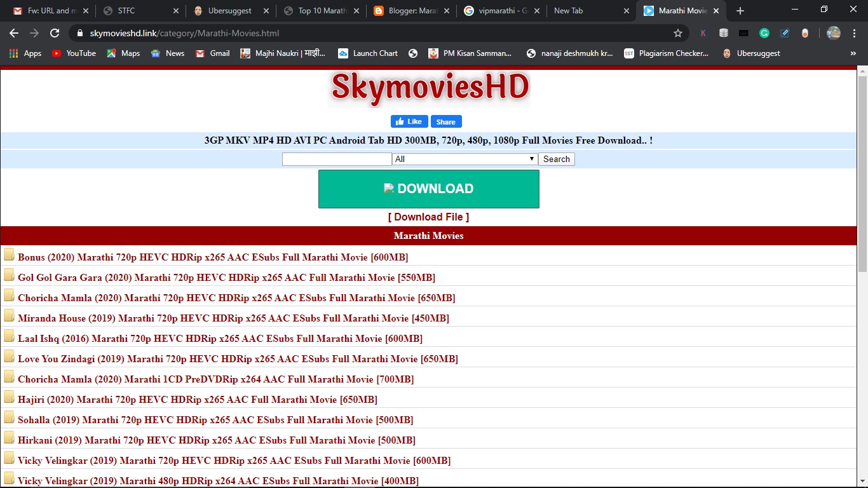Switch to the New Tab tab
Image resolution: width=868 pixels, height=488 pixels.
591,11
